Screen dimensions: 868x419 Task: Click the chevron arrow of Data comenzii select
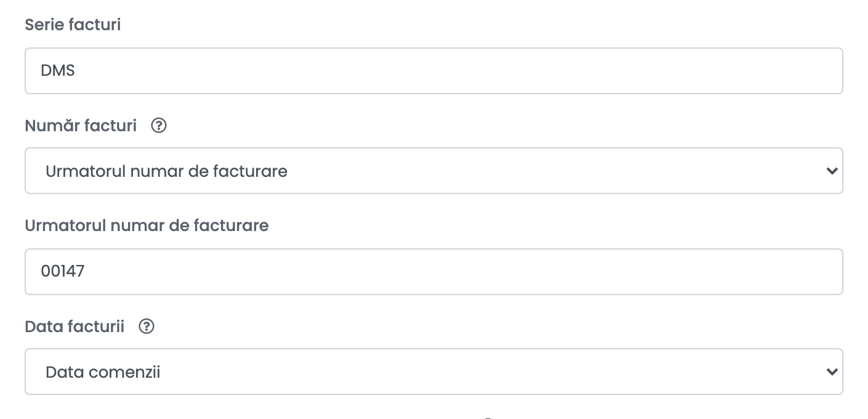tap(832, 372)
